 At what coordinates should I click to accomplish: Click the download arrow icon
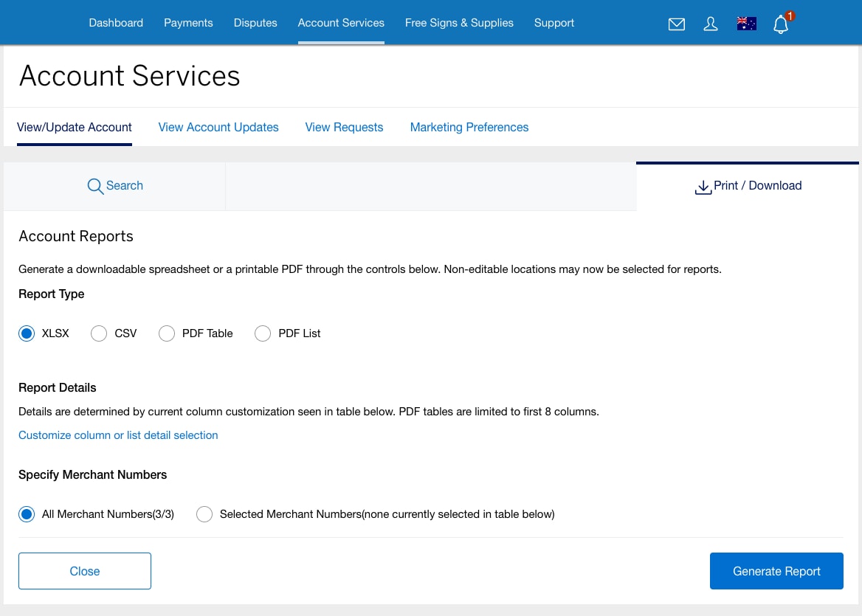pyautogui.click(x=703, y=187)
